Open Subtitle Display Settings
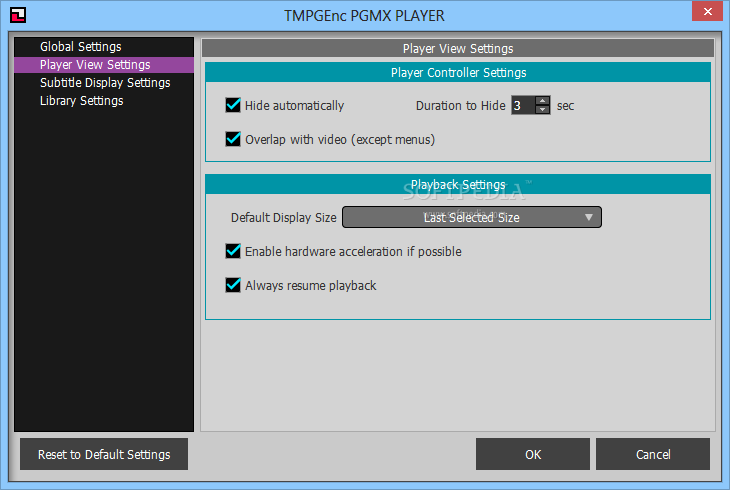 click(x=104, y=83)
